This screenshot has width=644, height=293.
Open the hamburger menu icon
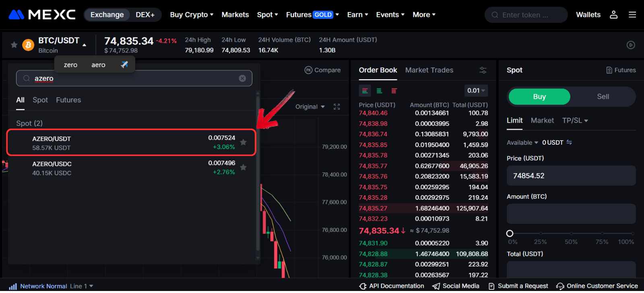[632, 15]
